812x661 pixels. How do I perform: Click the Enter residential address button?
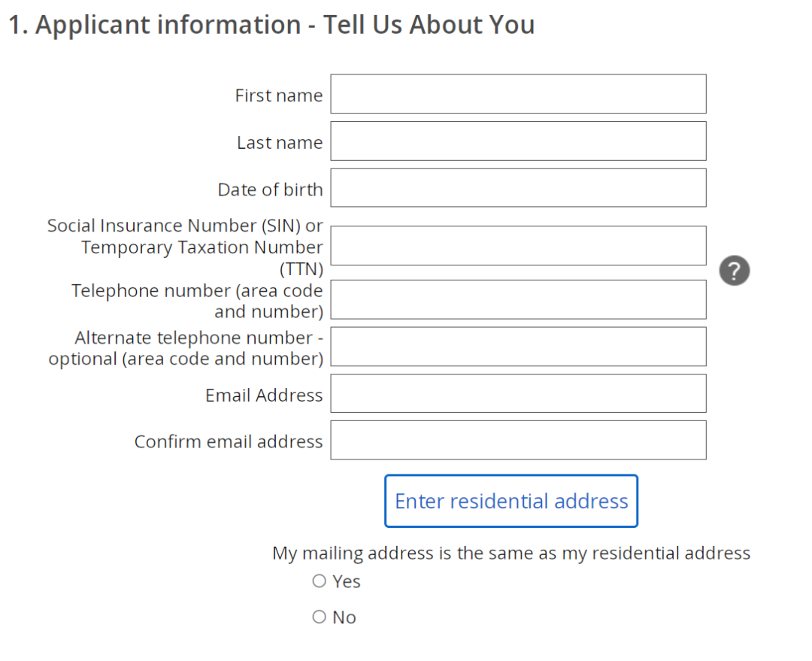click(511, 501)
